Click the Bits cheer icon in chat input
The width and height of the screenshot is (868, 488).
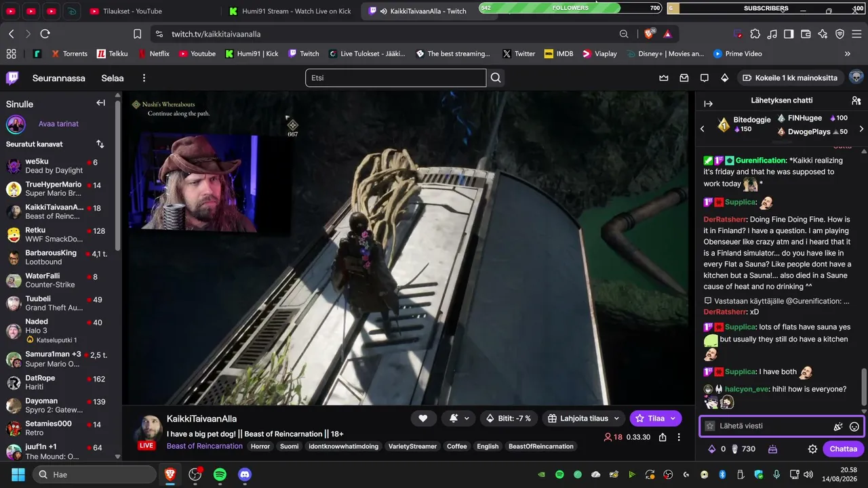[x=838, y=426]
